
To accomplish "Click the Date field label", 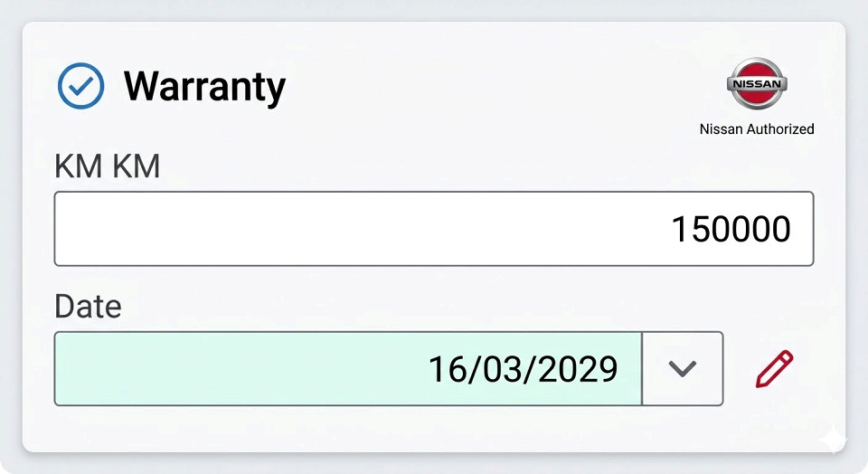I will 88,307.
